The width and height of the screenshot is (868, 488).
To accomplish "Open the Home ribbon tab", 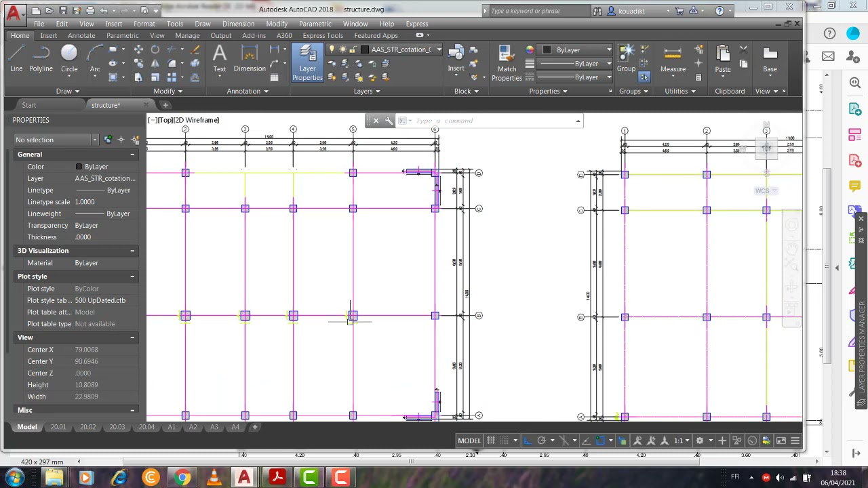I will tap(20, 35).
